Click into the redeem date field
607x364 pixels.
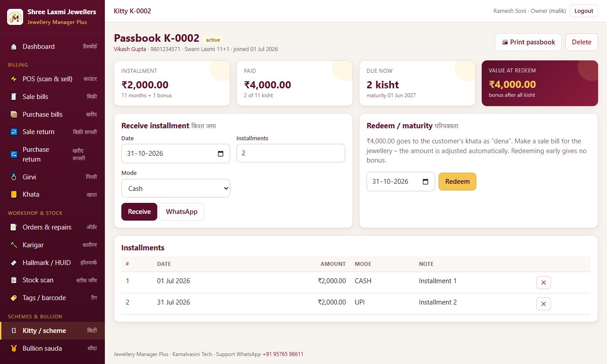coord(400,182)
